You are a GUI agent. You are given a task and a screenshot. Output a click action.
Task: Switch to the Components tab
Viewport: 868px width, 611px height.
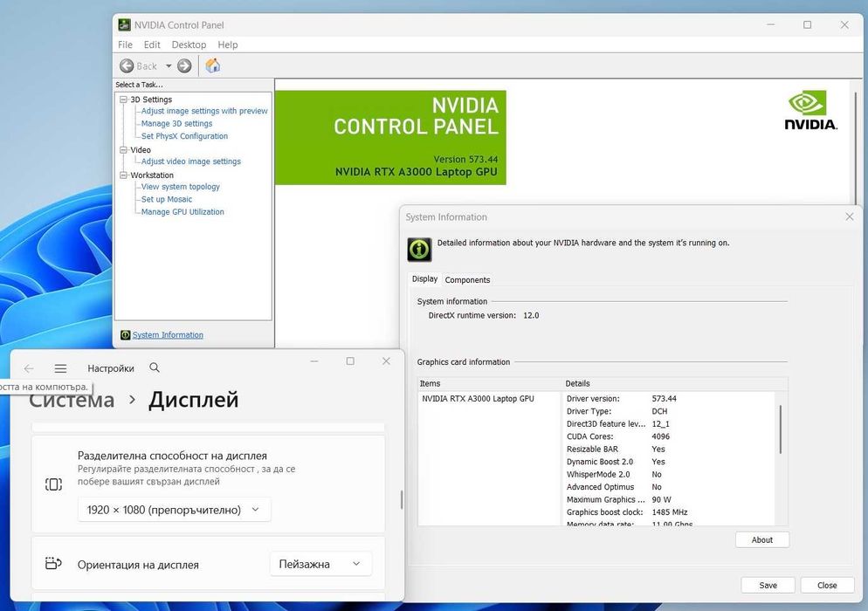pos(467,280)
